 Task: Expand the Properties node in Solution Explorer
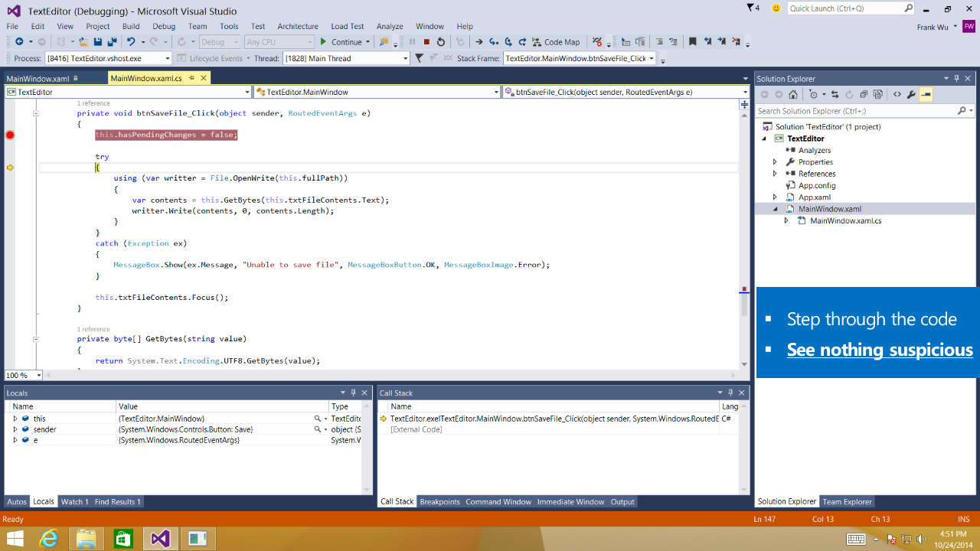tap(775, 162)
